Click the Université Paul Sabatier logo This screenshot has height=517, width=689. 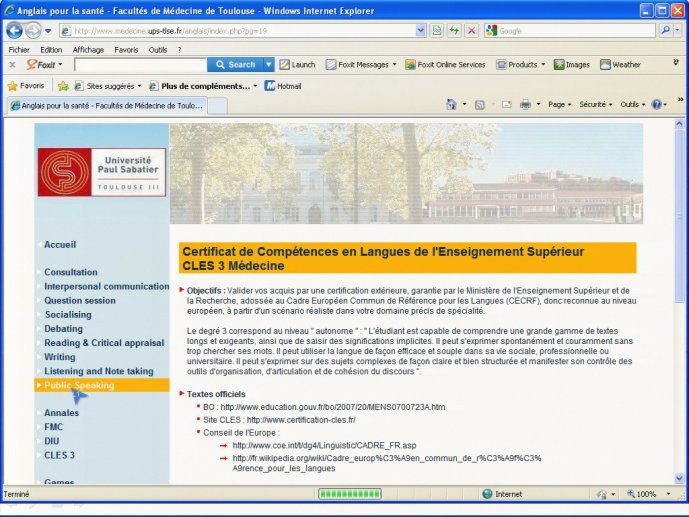102,172
